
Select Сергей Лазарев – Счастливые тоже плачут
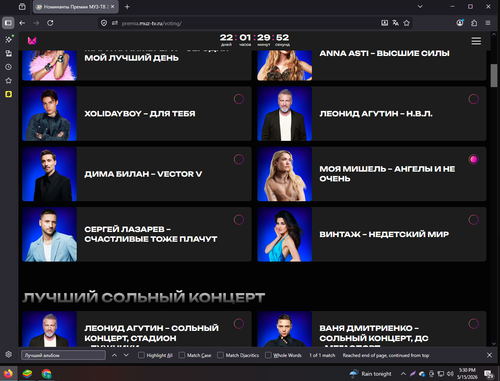(x=239, y=220)
